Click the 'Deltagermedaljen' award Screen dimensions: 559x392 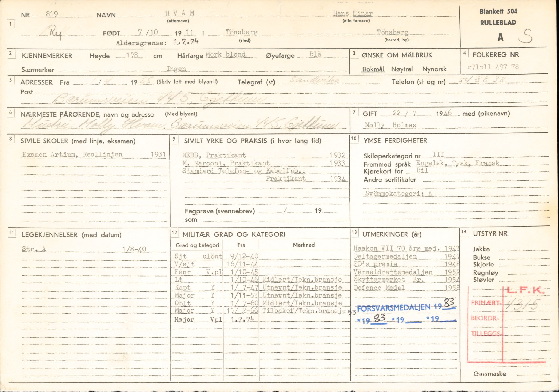[x=385, y=256]
